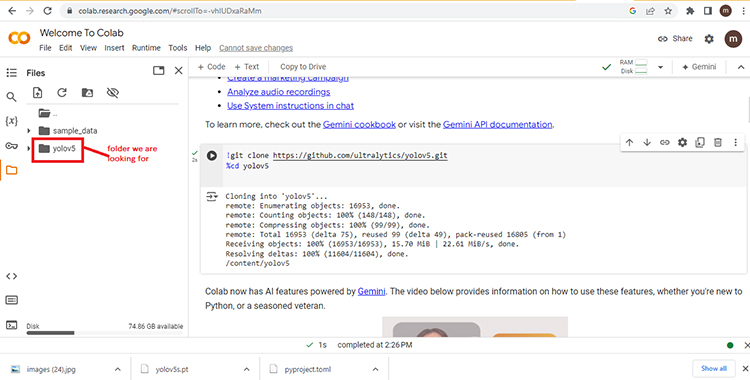Toggle hidden files visibility
This screenshot has height=380, width=750.
(112, 93)
